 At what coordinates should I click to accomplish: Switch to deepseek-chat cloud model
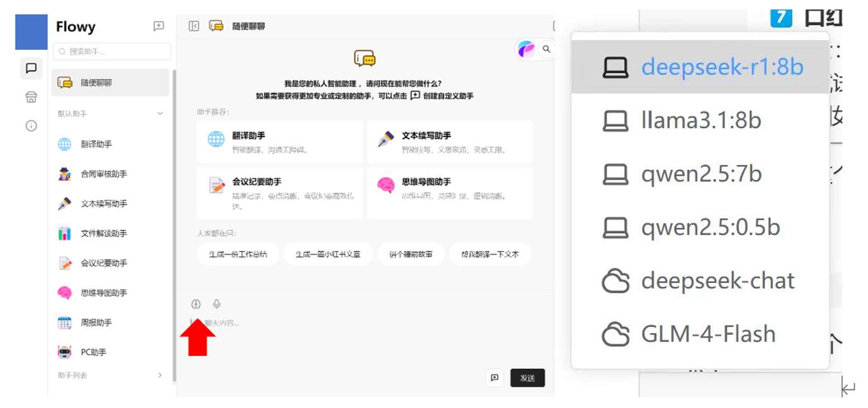[700, 281]
